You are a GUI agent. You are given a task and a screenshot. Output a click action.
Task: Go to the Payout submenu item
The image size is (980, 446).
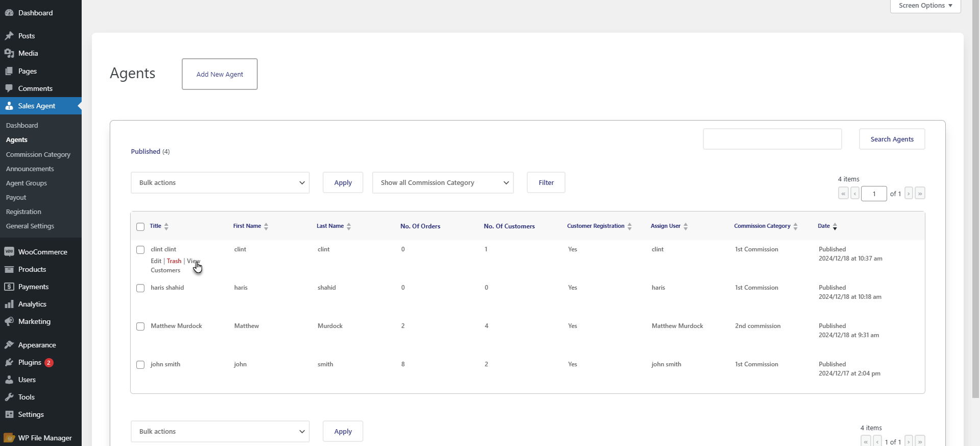(16, 197)
